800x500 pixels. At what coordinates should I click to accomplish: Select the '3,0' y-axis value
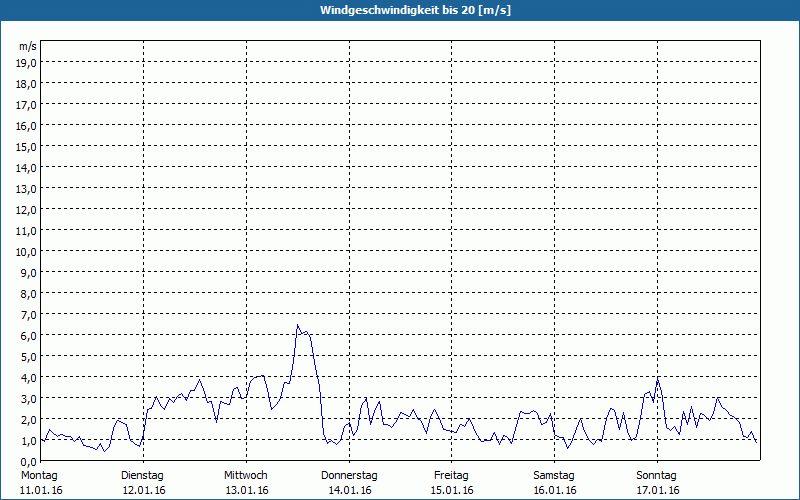pyautogui.click(x=29, y=398)
